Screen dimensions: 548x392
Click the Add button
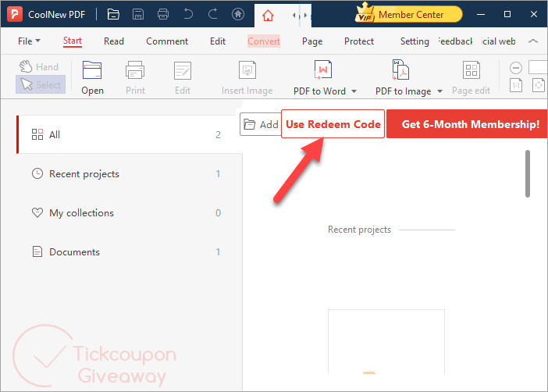(261, 124)
